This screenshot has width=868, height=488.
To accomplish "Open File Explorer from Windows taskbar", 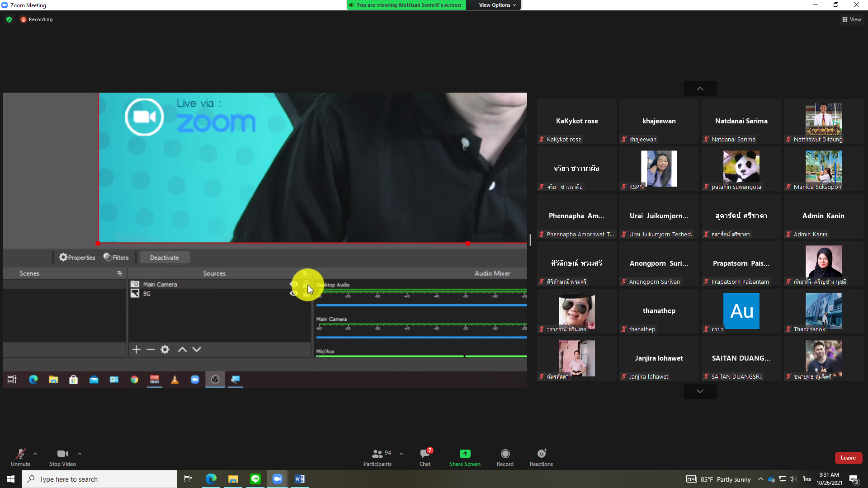I will pyautogui.click(x=233, y=479).
